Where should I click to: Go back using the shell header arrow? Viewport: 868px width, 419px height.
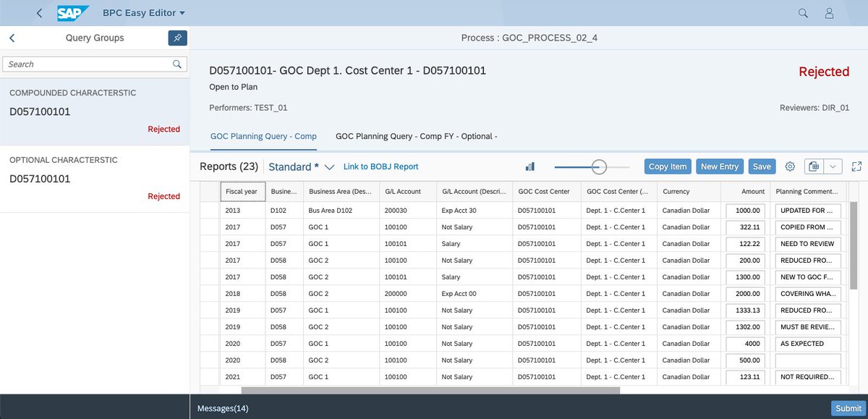[39, 13]
